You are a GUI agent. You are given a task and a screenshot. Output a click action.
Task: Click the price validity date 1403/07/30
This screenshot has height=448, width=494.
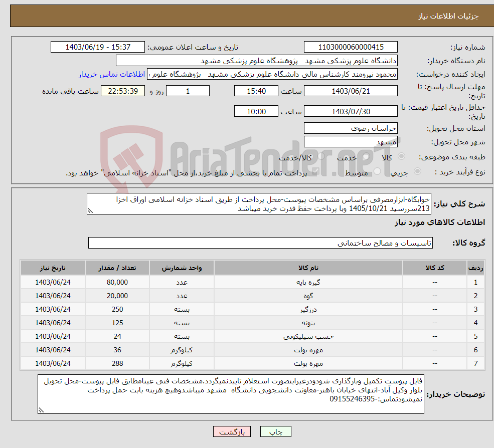[x=351, y=111]
